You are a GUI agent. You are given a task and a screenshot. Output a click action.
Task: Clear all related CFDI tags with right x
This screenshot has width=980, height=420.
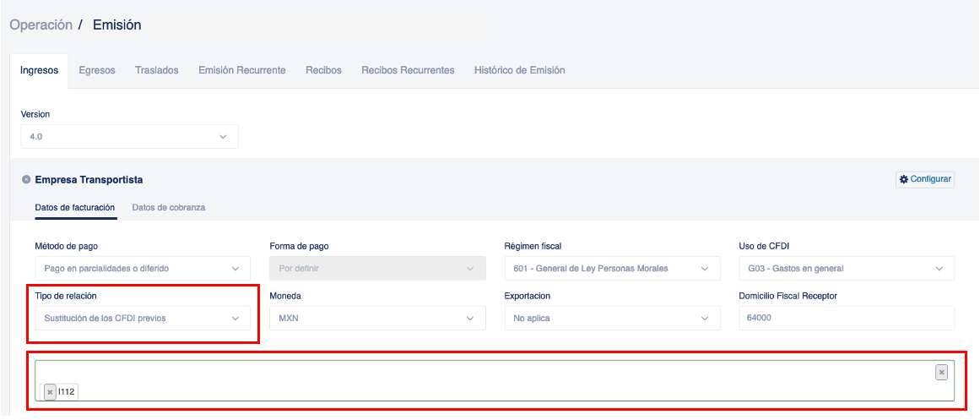[941, 372]
